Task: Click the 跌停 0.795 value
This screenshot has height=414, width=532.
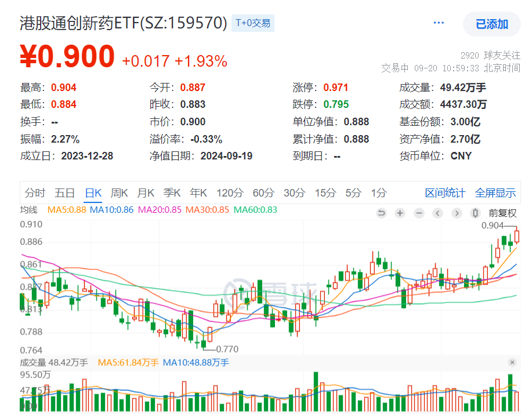Action: click(335, 104)
